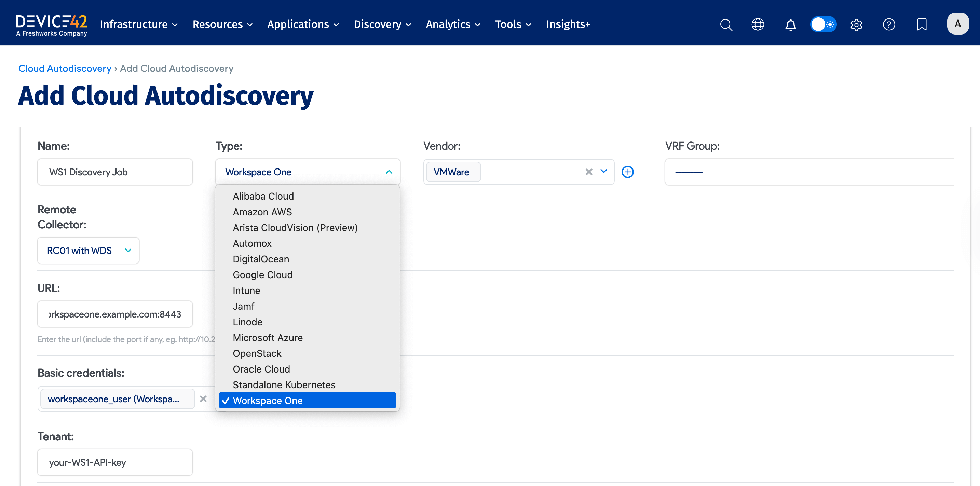Click the plus icon next to Vendor

pos(628,172)
